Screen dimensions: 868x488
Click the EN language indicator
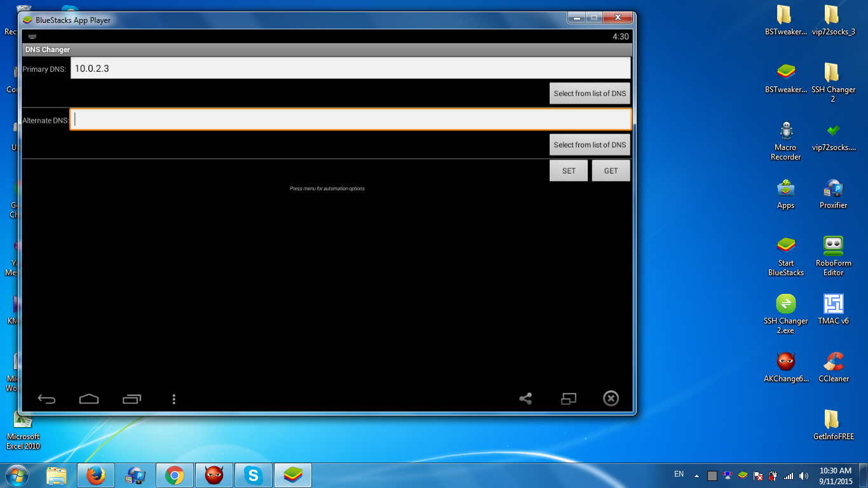click(x=679, y=474)
